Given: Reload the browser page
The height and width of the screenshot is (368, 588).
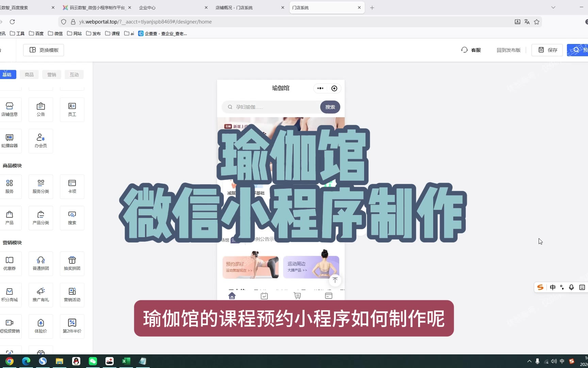Looking at the screenshot, I should point(12,22).
